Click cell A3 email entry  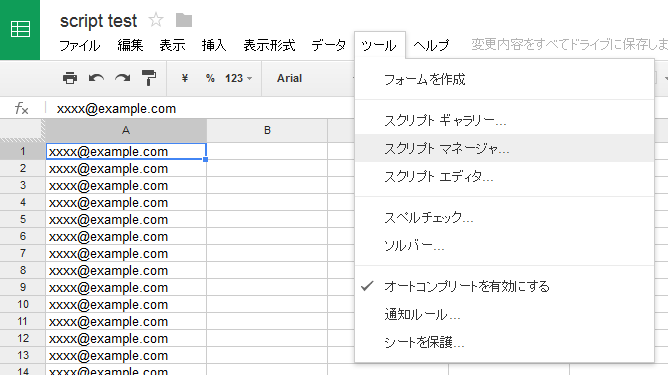[126, 185]
